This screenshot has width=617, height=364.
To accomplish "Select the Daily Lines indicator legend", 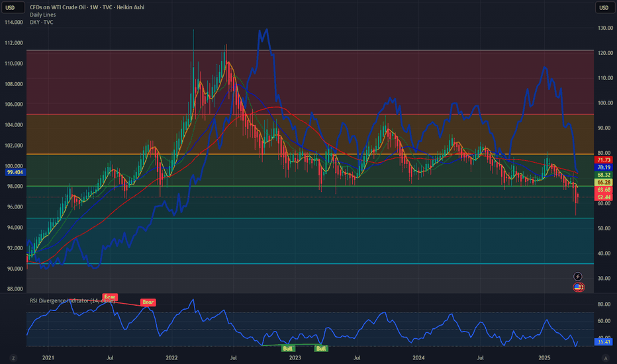I will [x=43, y=15].
